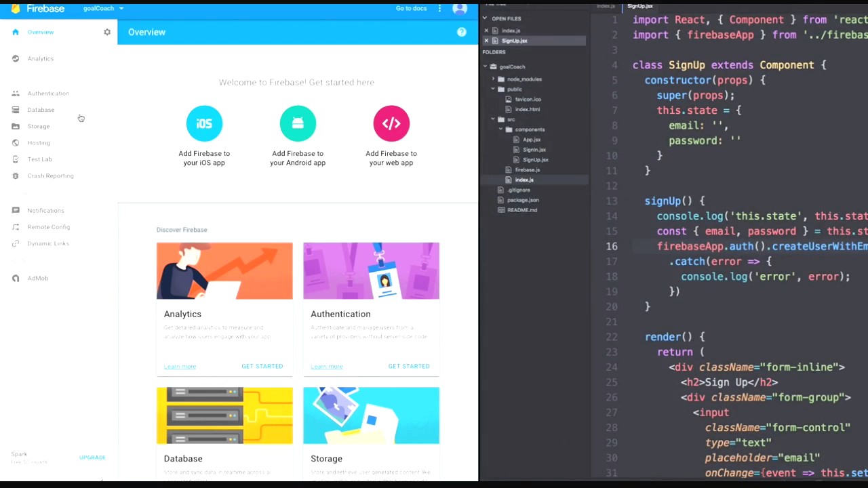Collapse the components folder
The width and height of the screenshot is (868, 488).
click(500, 129)
